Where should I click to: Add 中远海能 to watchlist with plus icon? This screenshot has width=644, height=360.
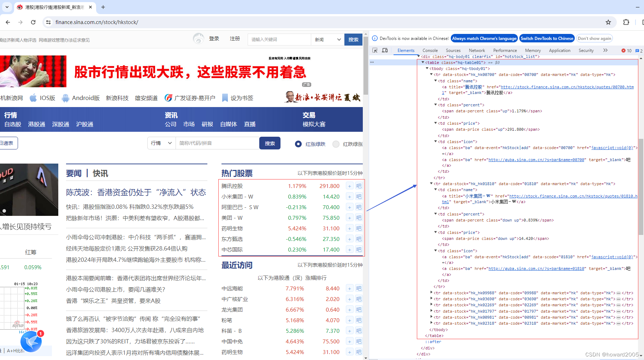(349, 289)
